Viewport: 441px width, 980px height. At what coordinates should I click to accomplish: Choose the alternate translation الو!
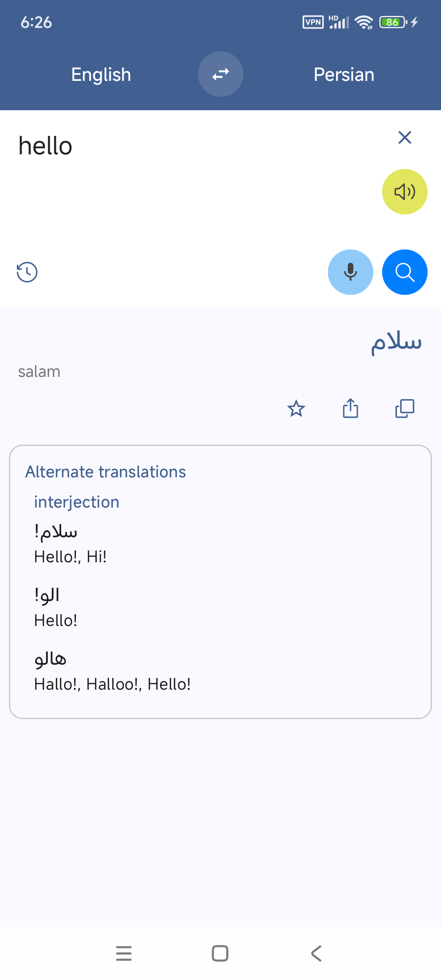click(x=47, y=595)
